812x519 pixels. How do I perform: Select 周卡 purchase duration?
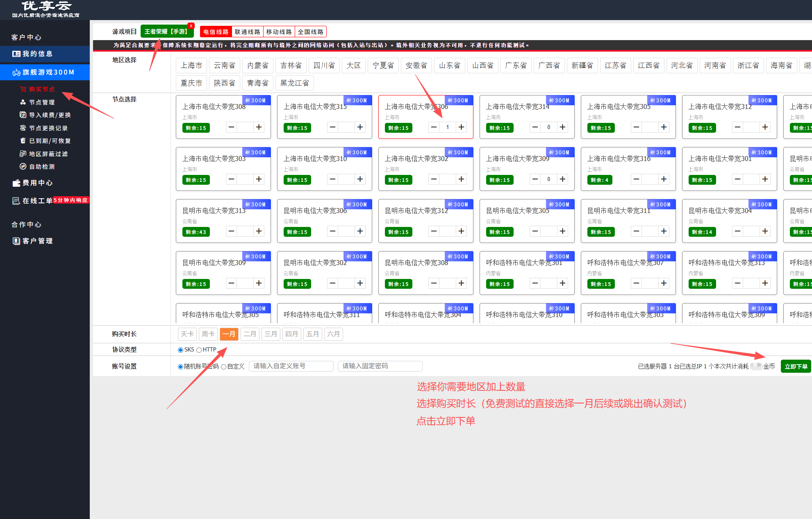pyautogui.click(x=208, y=334)
